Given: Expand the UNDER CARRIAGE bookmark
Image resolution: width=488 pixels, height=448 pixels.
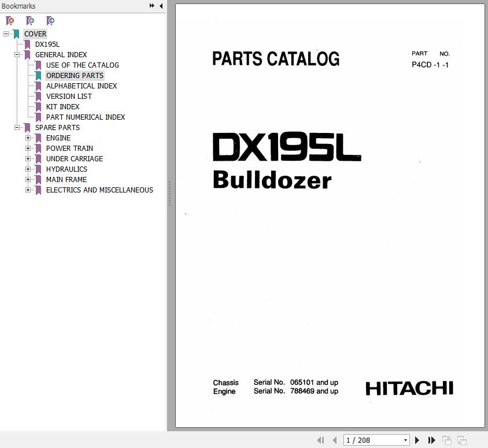Looking at the screenshot, I should click(28, 158).
